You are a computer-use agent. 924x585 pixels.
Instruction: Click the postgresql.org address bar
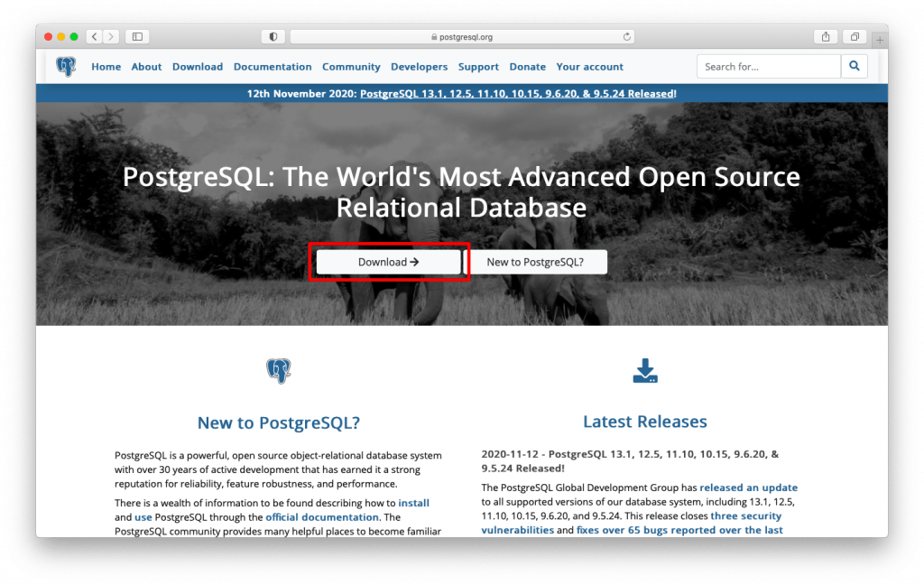tap(462, 36)
